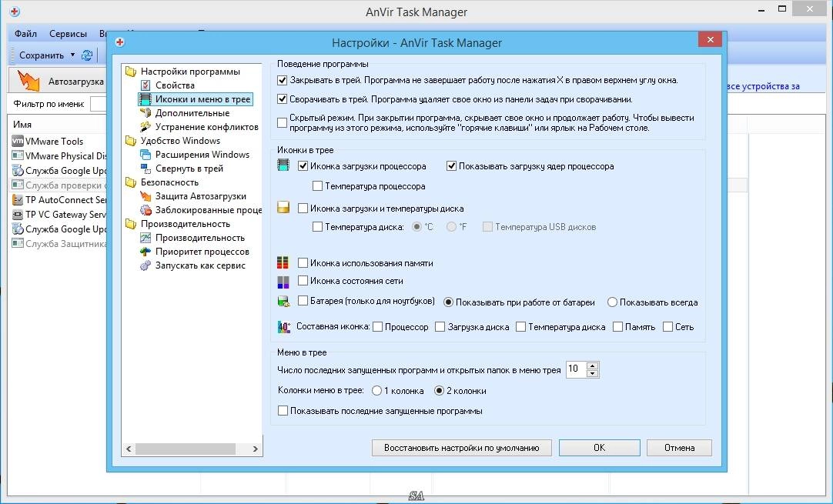Click the Отмена button
833x504 pixels.
pos(680,448)
